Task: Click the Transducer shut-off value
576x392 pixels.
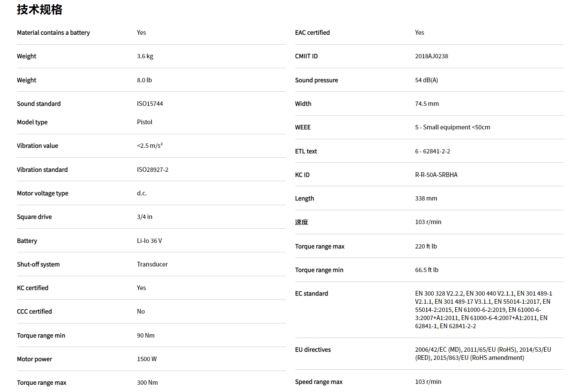Action: pos(152,264)
